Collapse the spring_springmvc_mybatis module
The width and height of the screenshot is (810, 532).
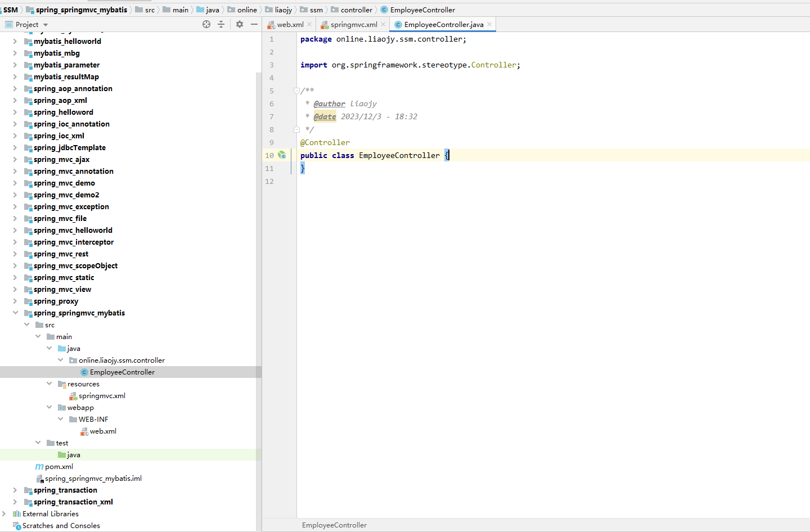15,313
